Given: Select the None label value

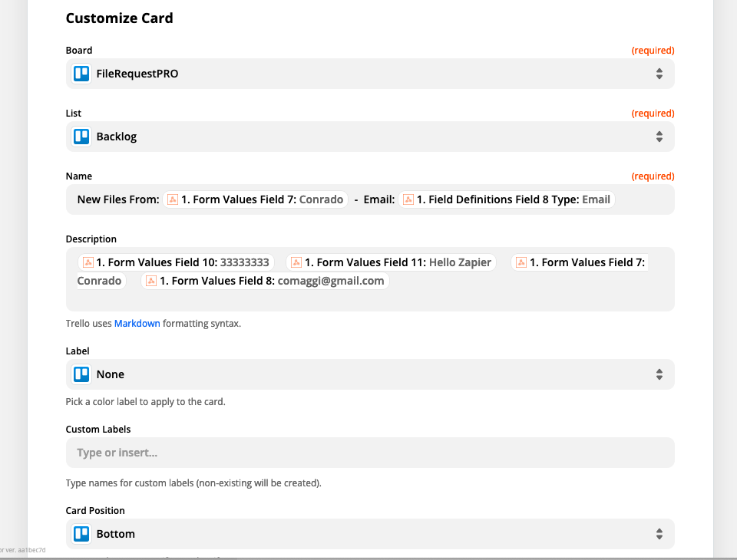Looking at the screenshot, I should coord(111,374).
